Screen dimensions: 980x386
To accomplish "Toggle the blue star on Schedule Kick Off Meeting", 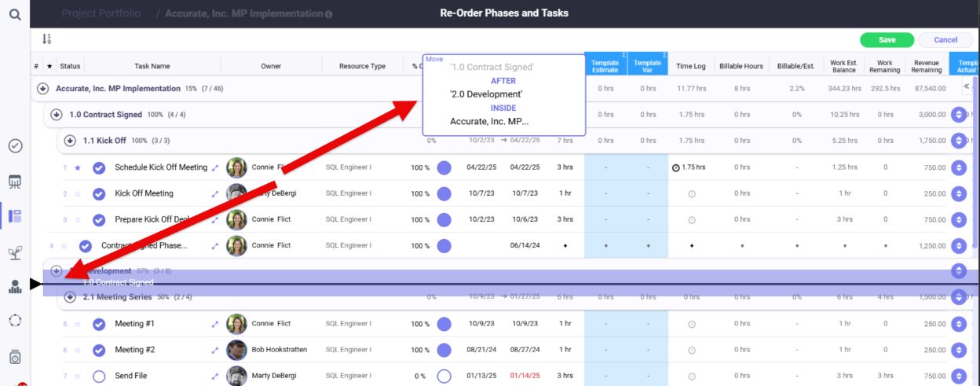I will point(77,167).
